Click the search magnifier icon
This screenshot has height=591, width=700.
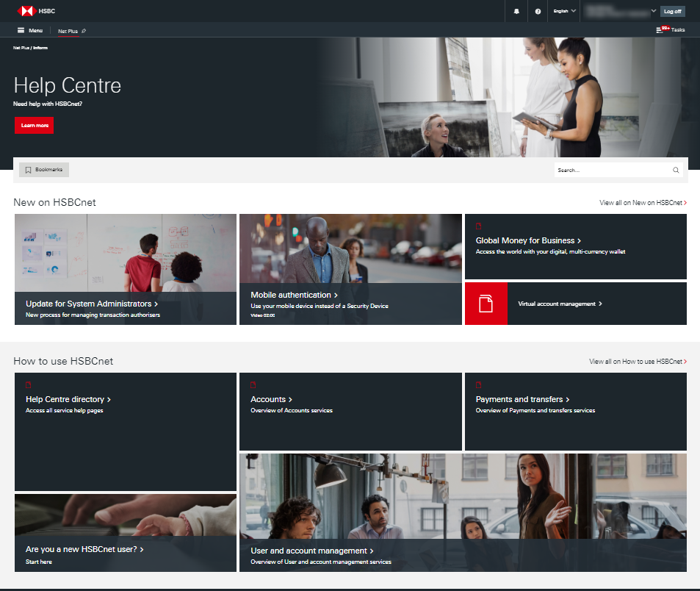tap(676, 170)
